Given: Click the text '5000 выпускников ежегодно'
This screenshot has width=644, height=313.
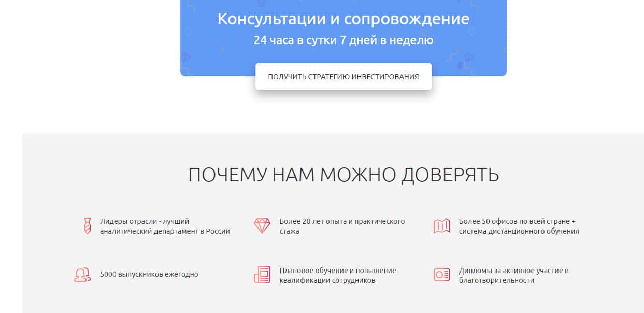Looking at the screenshot, I should click(x=149, y=275).
